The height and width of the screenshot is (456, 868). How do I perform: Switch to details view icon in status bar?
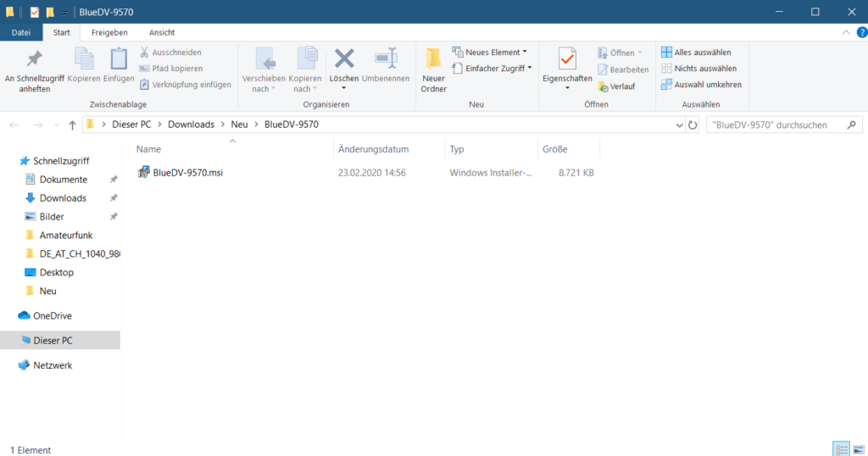point(841,449)
